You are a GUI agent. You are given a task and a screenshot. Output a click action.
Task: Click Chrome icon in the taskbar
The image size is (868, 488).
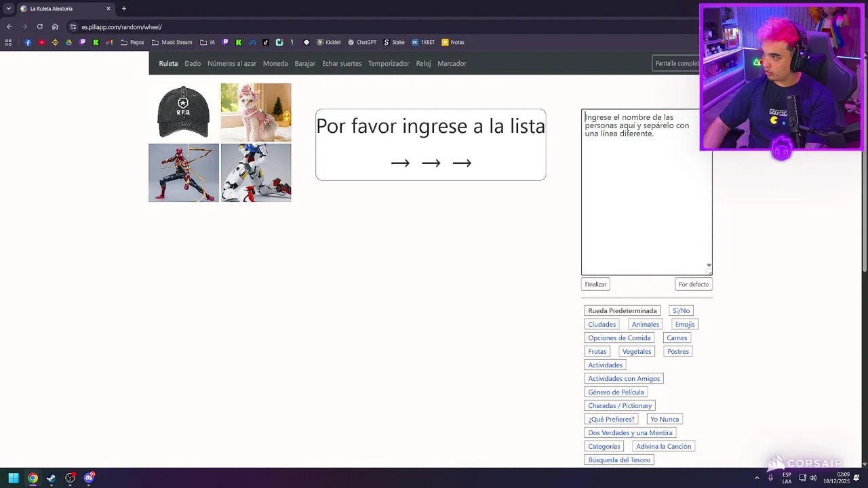coord(33,478)
